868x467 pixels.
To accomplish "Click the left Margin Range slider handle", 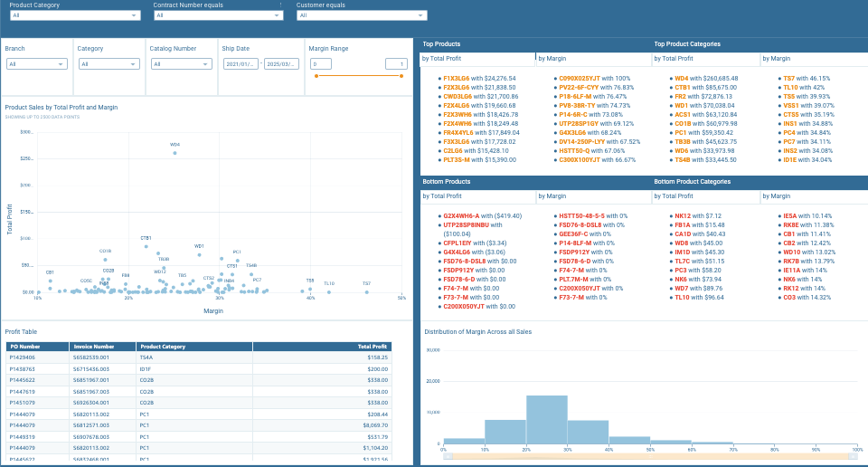I will [316, 76].
